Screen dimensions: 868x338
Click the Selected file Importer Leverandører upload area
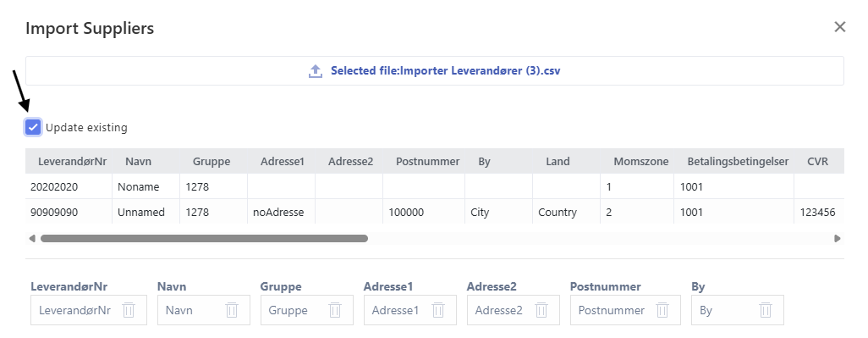coord(435,71)
